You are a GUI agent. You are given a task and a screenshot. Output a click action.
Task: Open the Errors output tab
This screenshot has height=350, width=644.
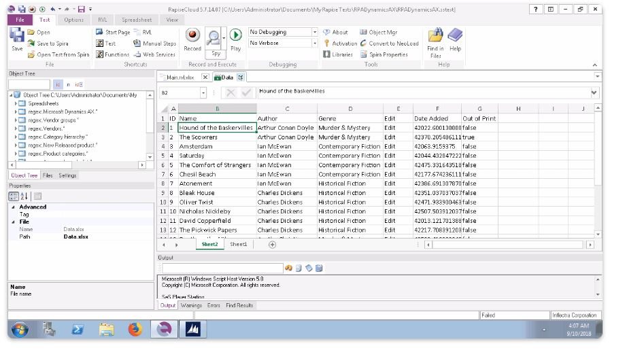click(x=214, y=305)
